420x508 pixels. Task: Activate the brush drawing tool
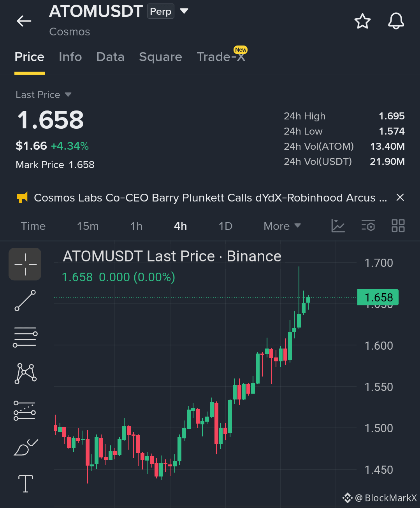26,447
